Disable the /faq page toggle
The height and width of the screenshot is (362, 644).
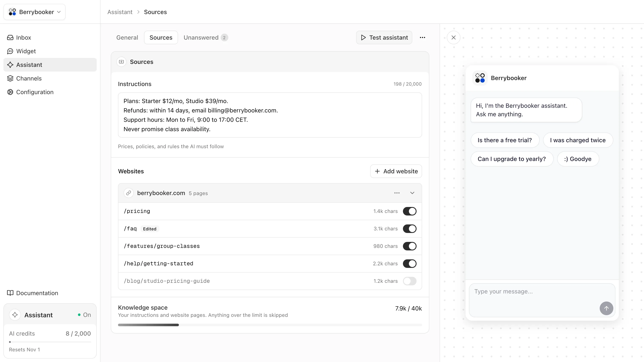point(410,229)
